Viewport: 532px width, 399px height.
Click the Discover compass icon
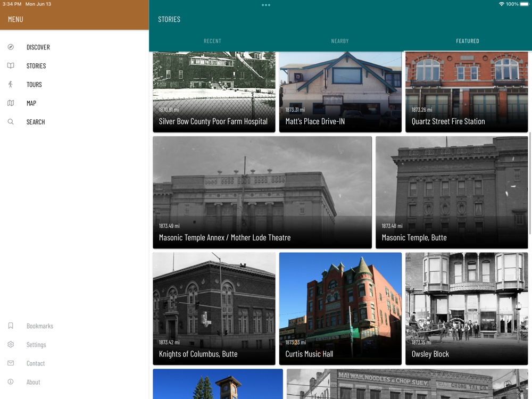[x=11, y=47]
